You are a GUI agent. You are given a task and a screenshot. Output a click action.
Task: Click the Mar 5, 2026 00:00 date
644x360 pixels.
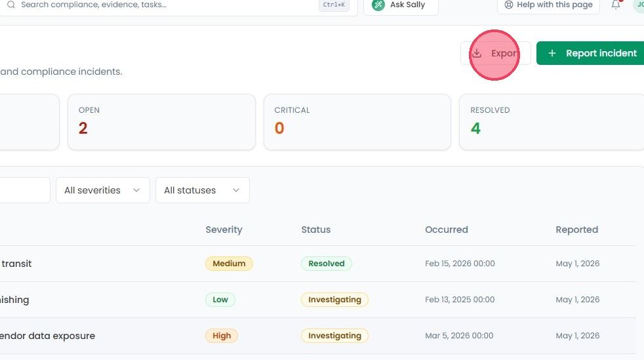pyautogui.click(x=459, y=336)
